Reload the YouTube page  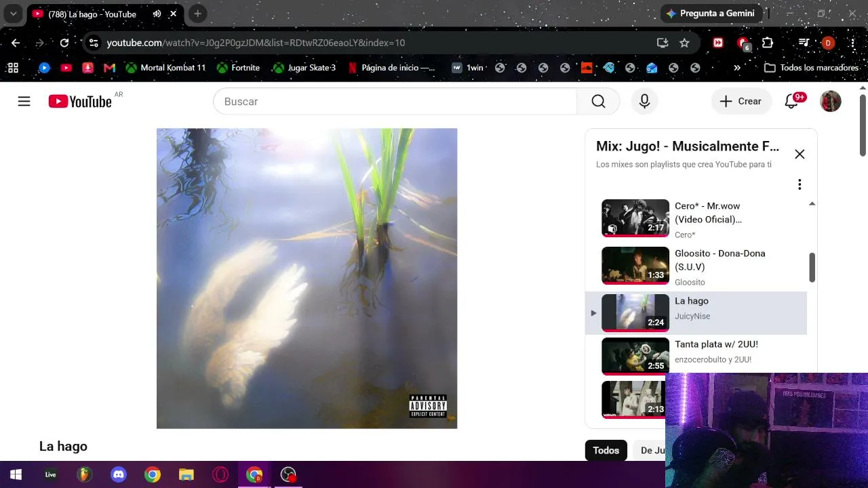click(64, 43)
